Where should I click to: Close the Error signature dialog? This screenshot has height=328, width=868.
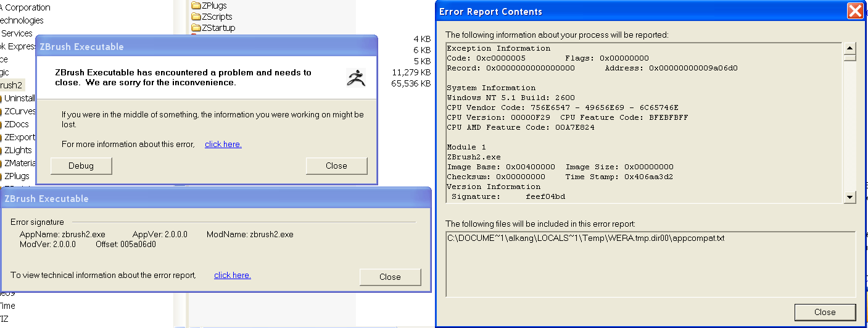tap(390, 277)
